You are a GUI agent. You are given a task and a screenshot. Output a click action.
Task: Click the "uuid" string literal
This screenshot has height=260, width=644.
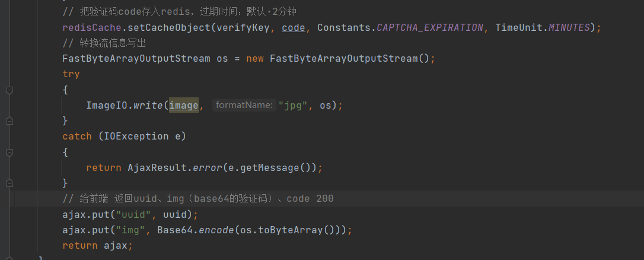tap(133, 214)
